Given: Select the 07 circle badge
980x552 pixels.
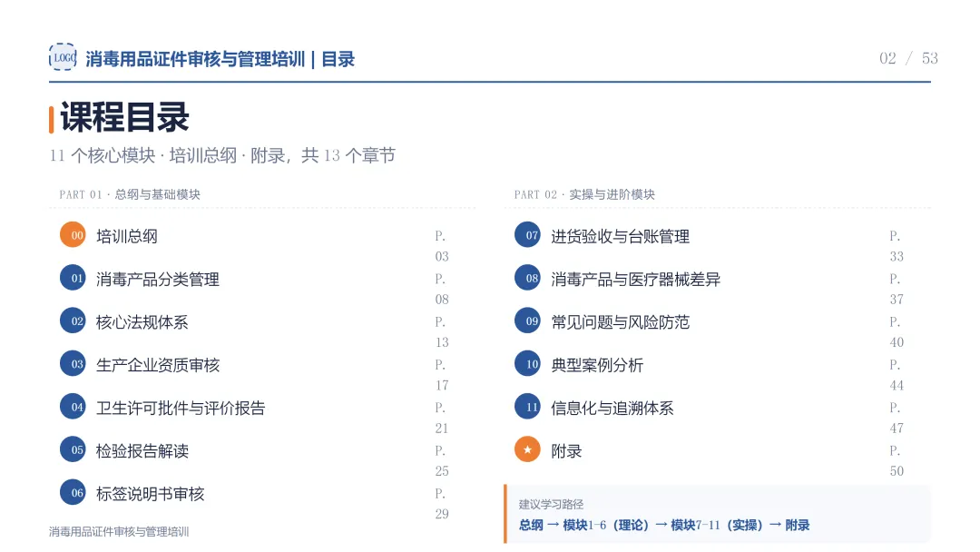Looking at the screenshot, I should [527, 235].
